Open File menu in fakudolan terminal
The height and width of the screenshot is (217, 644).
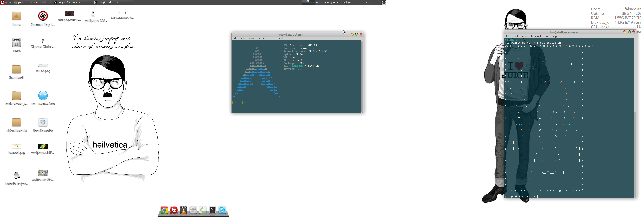[235, 38]
